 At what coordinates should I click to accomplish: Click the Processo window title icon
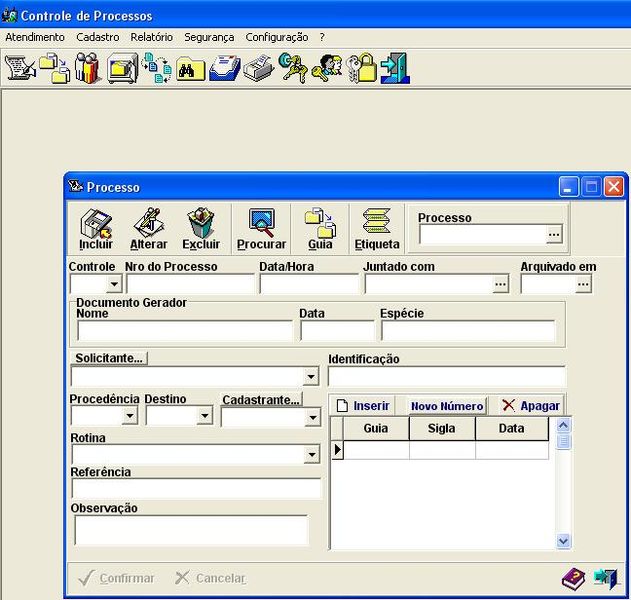coord(75,186)
